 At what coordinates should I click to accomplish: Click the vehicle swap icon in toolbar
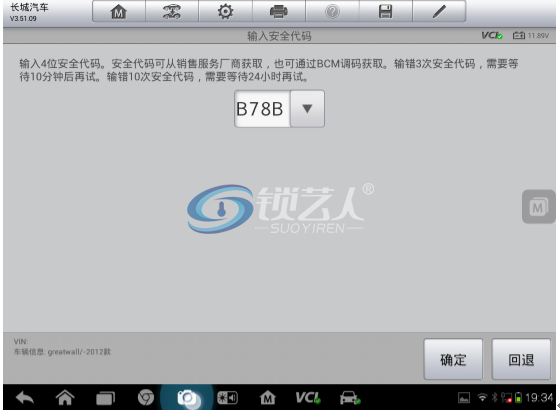tap(172, 12)
